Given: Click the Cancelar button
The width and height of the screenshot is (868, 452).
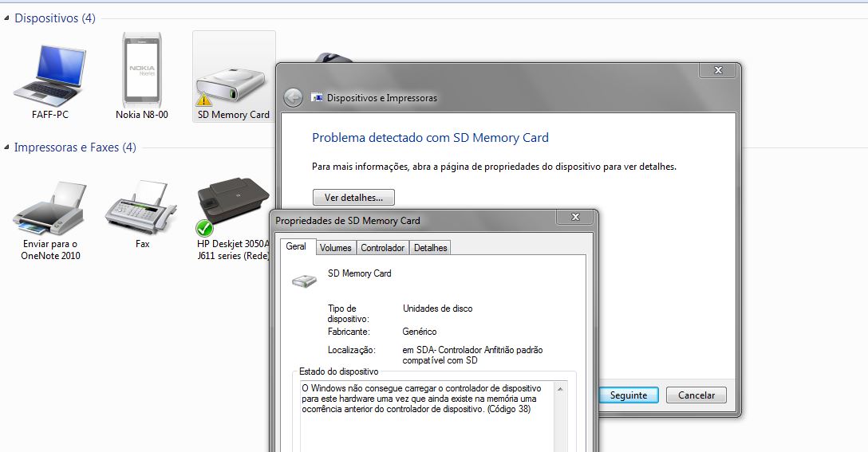Looking at the screenshot, I should click(696, 395).
